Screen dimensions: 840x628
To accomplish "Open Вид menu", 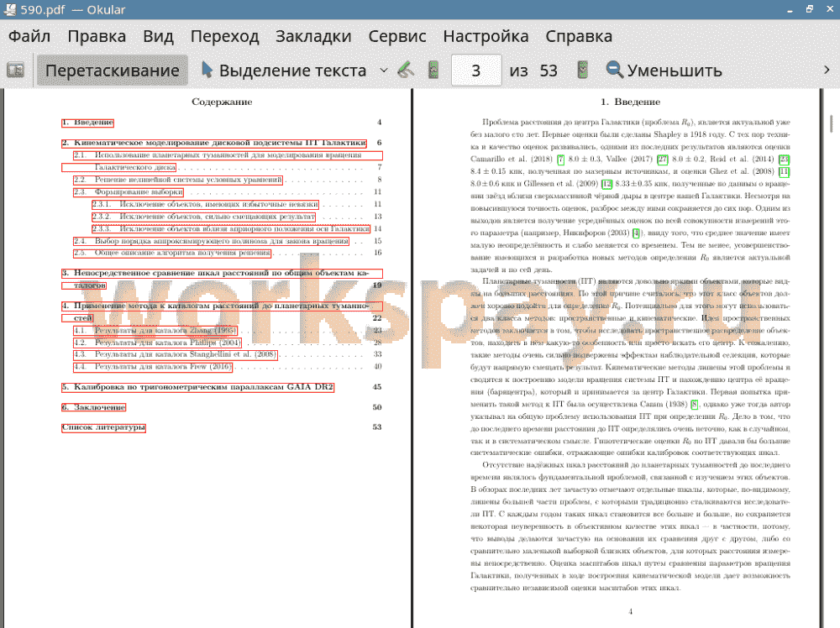I will click(x=158, y=36).
